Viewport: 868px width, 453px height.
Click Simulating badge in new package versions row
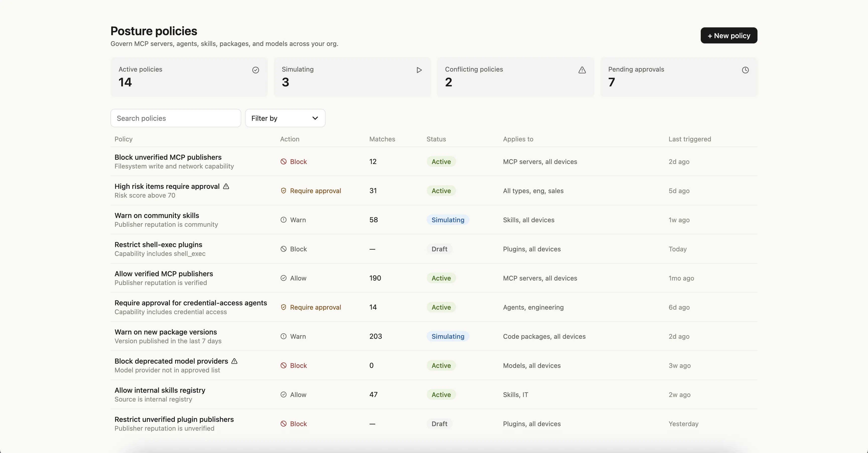[x=448, y=336]
